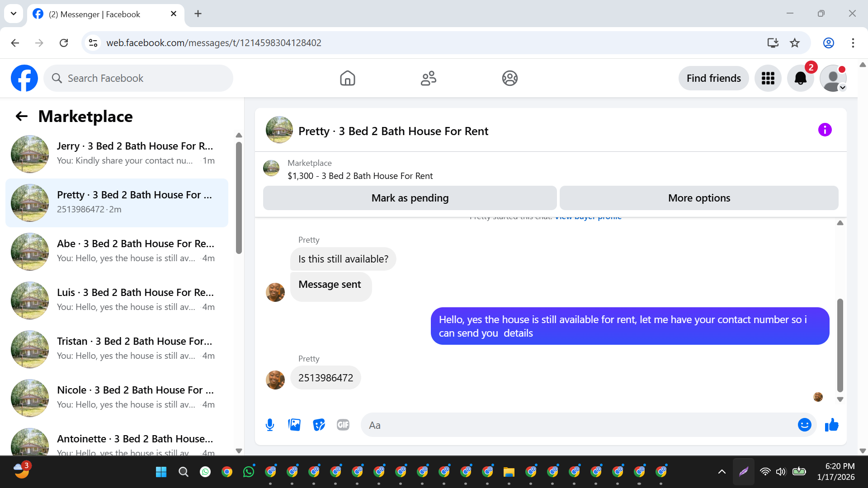Attach a photo using image icon

tap(294, 425)
